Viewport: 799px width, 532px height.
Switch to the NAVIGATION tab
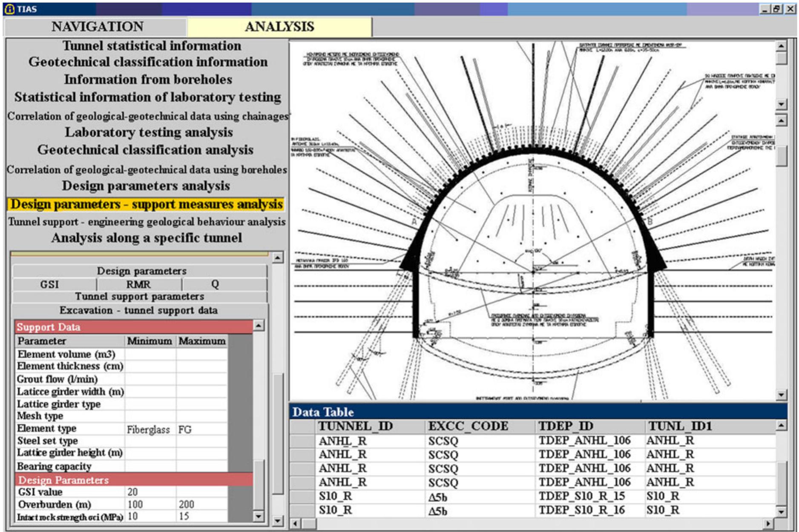coord(96,27)
